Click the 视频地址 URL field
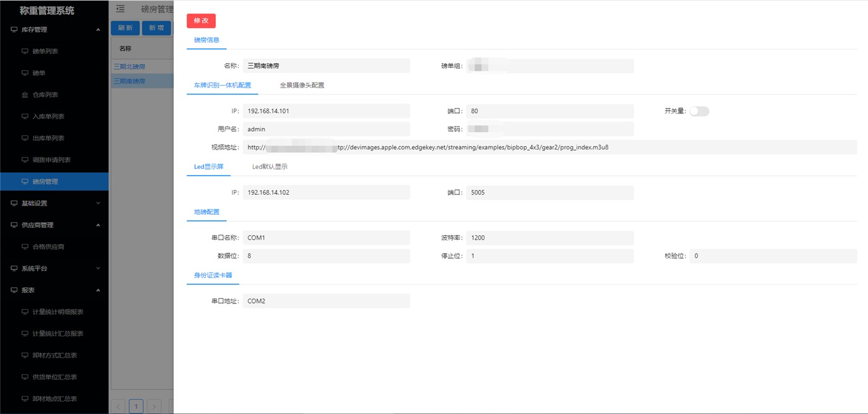This screenshot has width=868, height=414. pyautogui.click(x=549, y=148)
